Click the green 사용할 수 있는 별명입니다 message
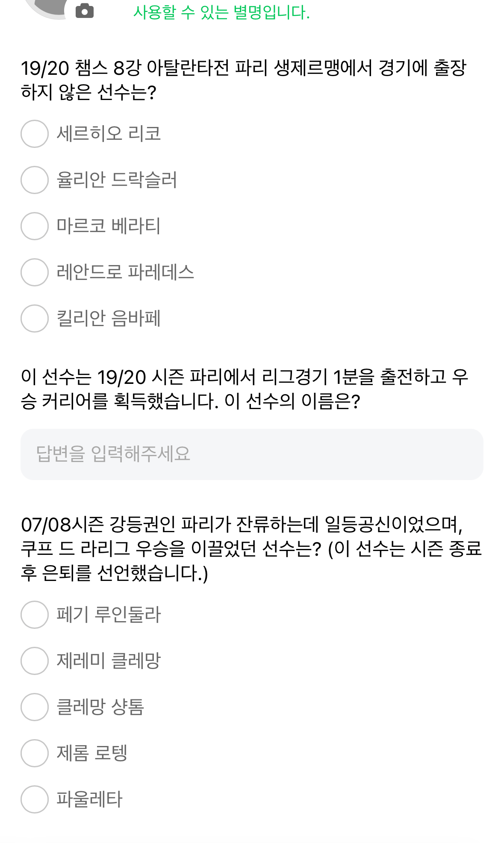This screenshot has height=843, width=504. pyautogui.click(x=221, y=12)
